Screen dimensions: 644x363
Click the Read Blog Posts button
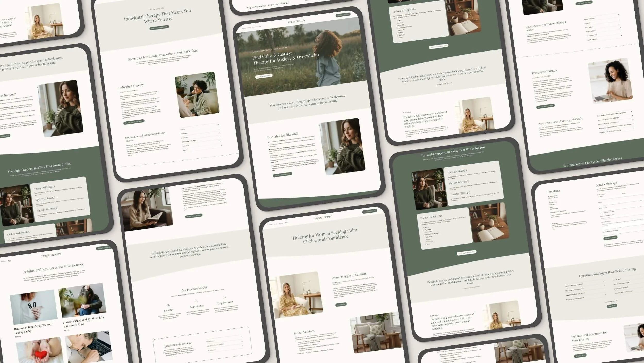[x=580, y=356]
